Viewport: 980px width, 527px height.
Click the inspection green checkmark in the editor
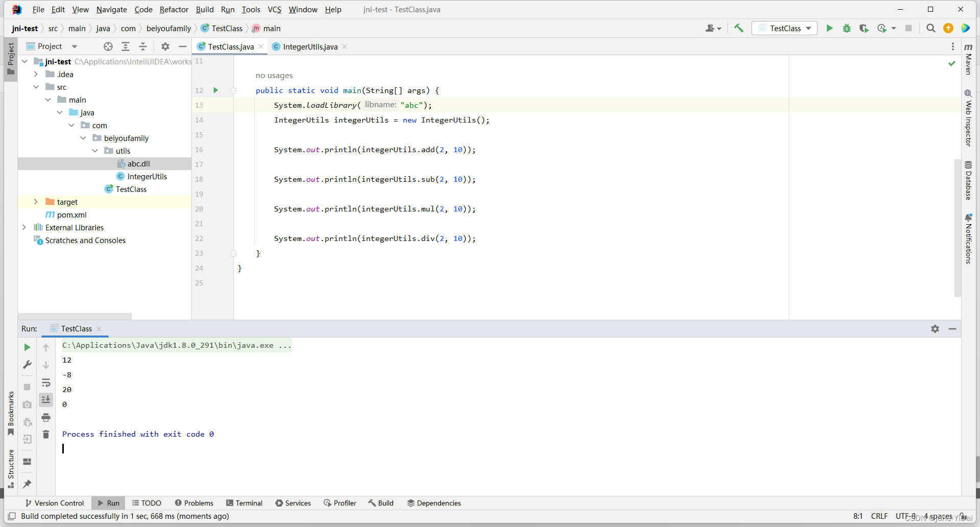point(952,63)
